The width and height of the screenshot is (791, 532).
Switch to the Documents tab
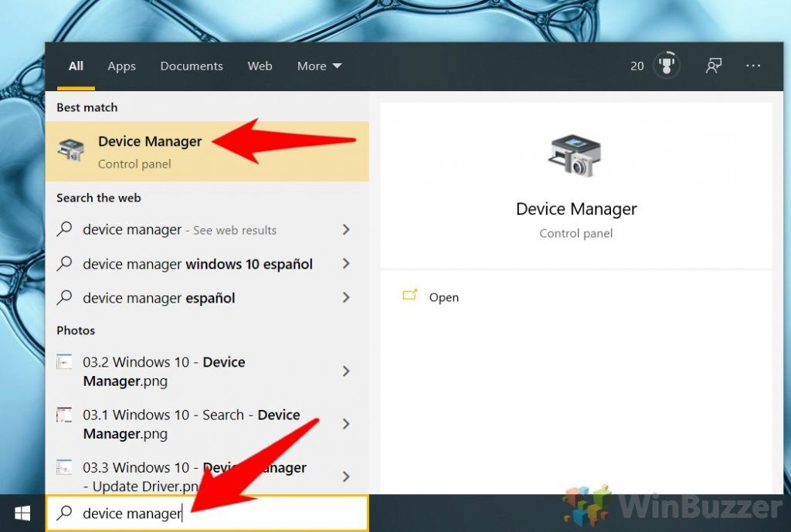pyautogui.click(x=191, y=66)
